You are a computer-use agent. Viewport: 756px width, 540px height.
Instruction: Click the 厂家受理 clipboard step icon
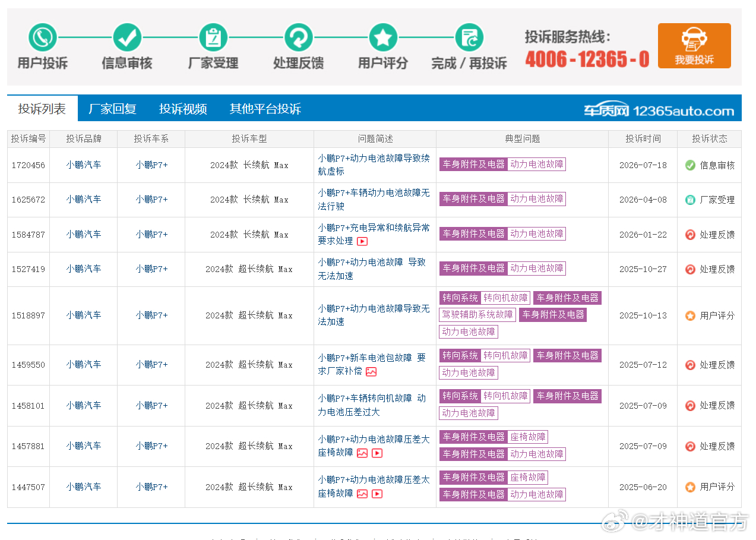[213, 37]
